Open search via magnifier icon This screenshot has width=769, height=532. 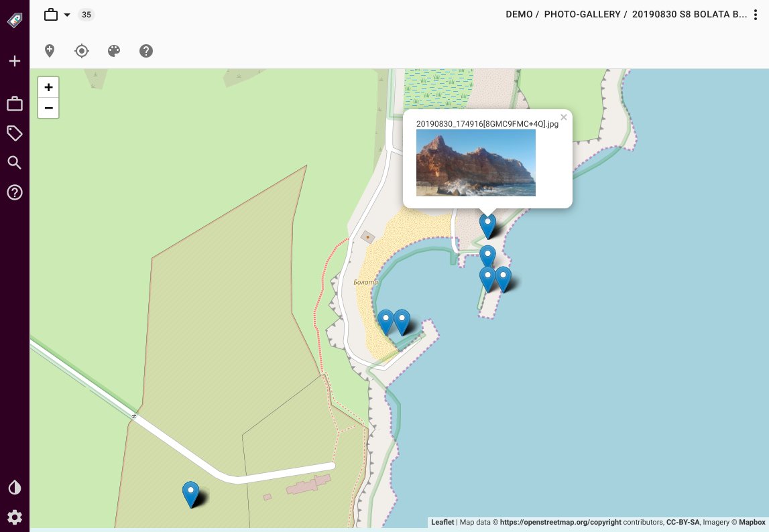(15, 163)
